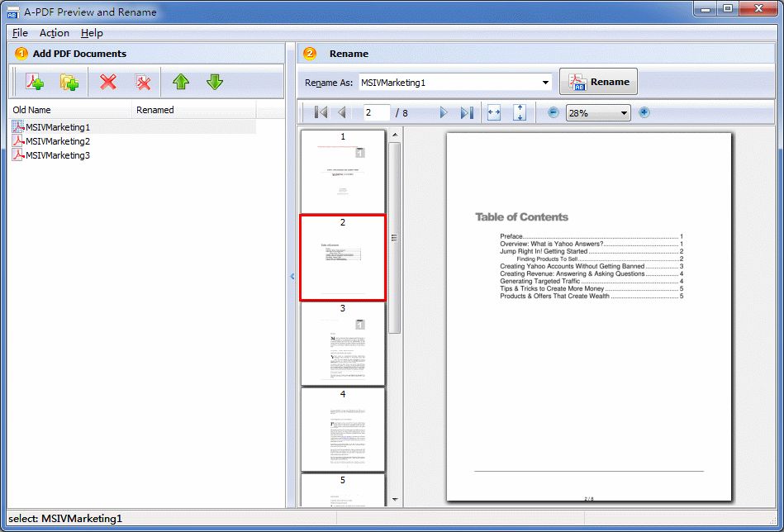The height and width of the screenshot is (532, 784).
Task: Collapse the left panel with splitter arrow
Action: click(292, 276)
